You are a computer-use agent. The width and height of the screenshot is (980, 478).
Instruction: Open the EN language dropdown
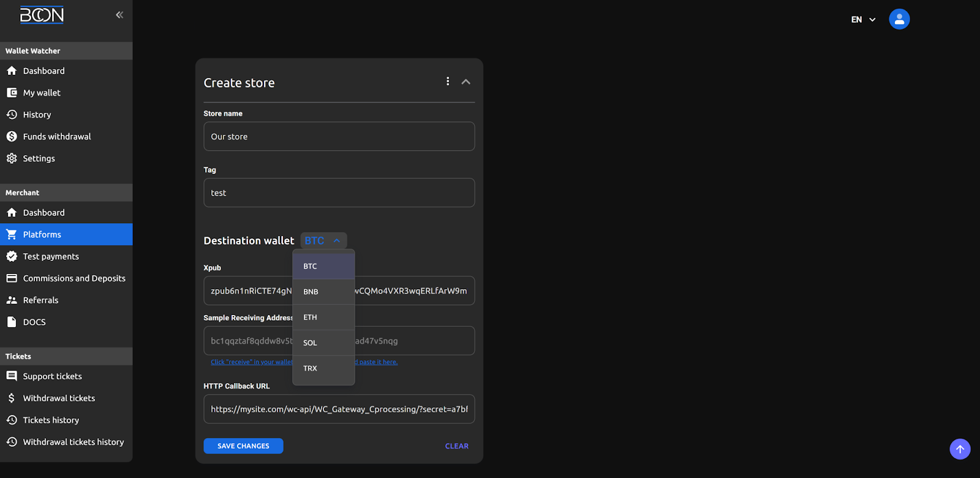[x=863, y=20]
